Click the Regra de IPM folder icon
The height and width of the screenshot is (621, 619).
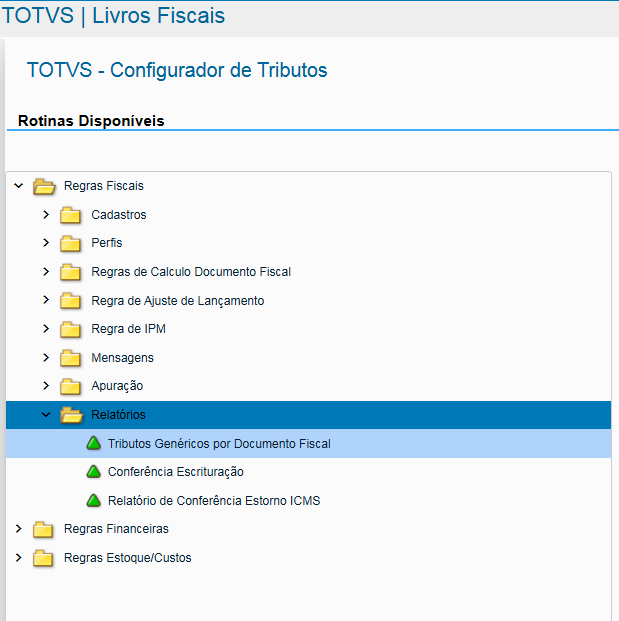tap(70, 330)
